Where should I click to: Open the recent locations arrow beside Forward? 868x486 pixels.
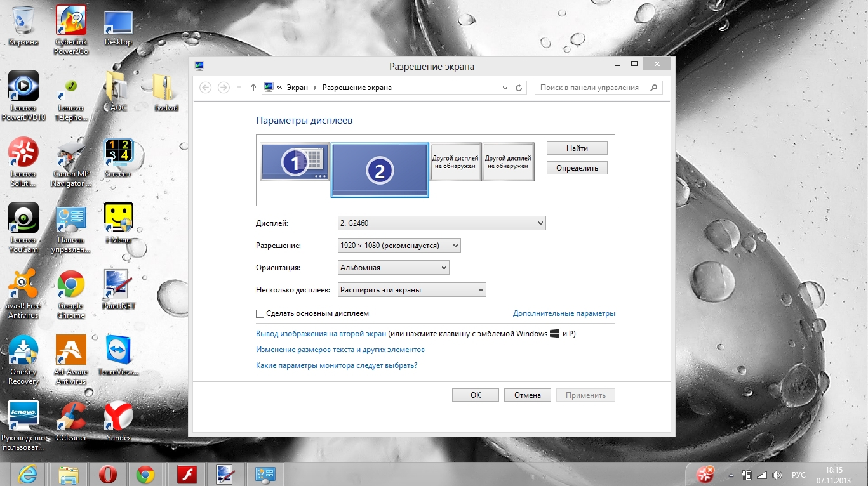pos(239,88)
